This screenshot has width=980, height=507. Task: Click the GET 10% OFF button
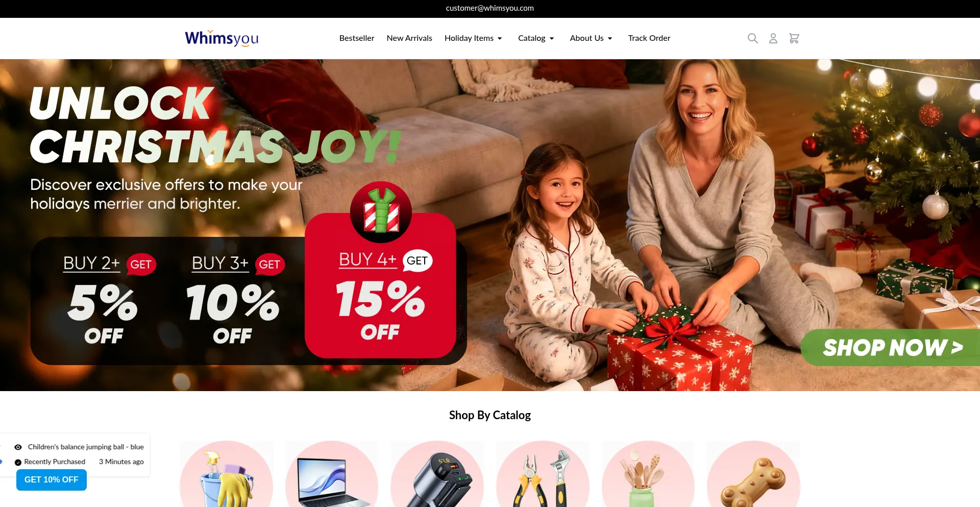(x=52, y=480)
